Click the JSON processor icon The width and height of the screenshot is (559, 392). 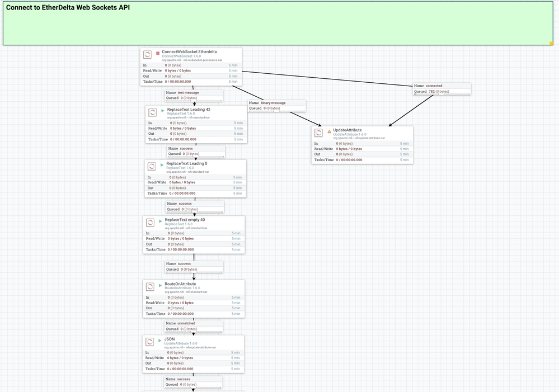[150, 342]
